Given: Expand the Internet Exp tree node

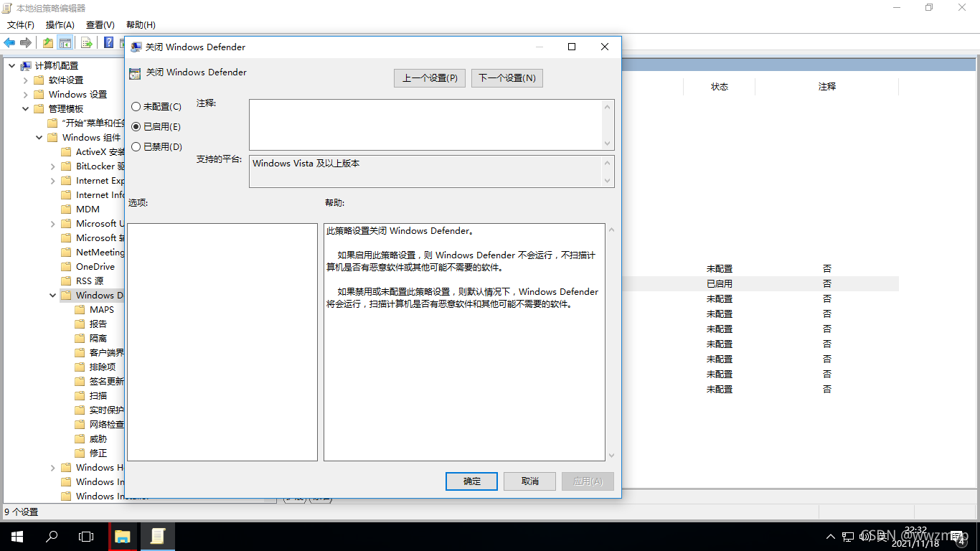Looking at the screenshot, I should tap(53, 181).
